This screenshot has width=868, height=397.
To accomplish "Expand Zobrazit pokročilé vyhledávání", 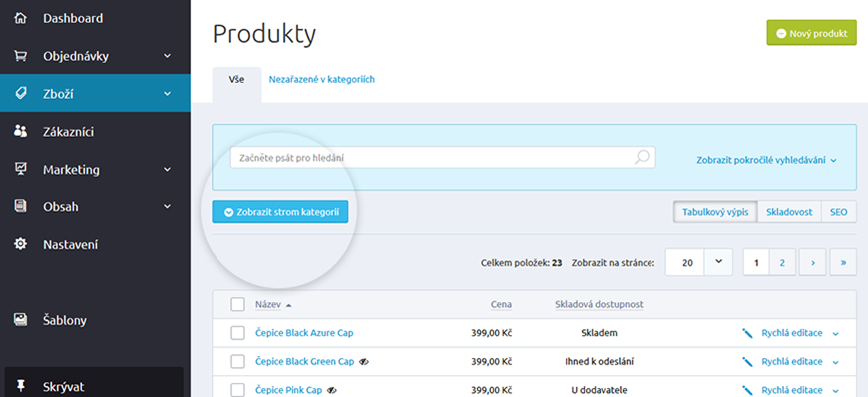I will pos(766,160).
